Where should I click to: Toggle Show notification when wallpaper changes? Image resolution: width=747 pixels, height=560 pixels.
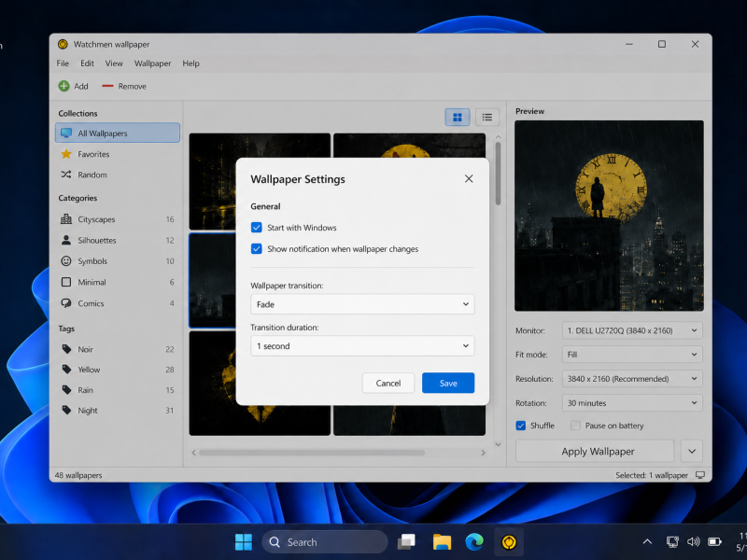tap(256, 248)
